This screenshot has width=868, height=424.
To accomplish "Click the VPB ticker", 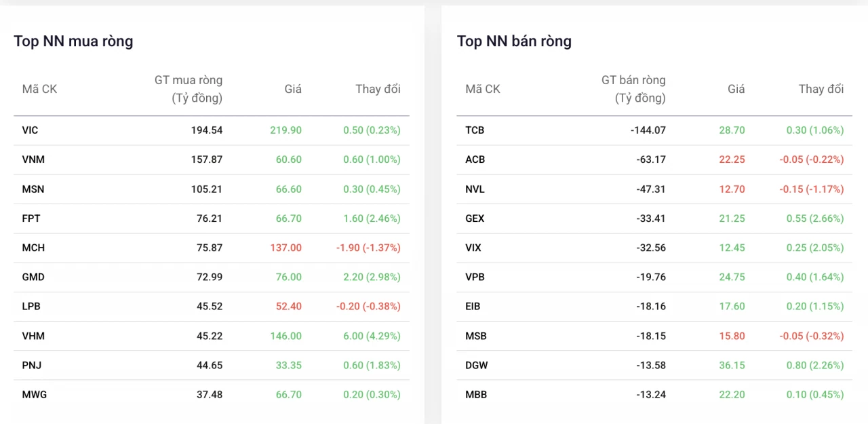I will pyautogui.click(x=475, y=277).
